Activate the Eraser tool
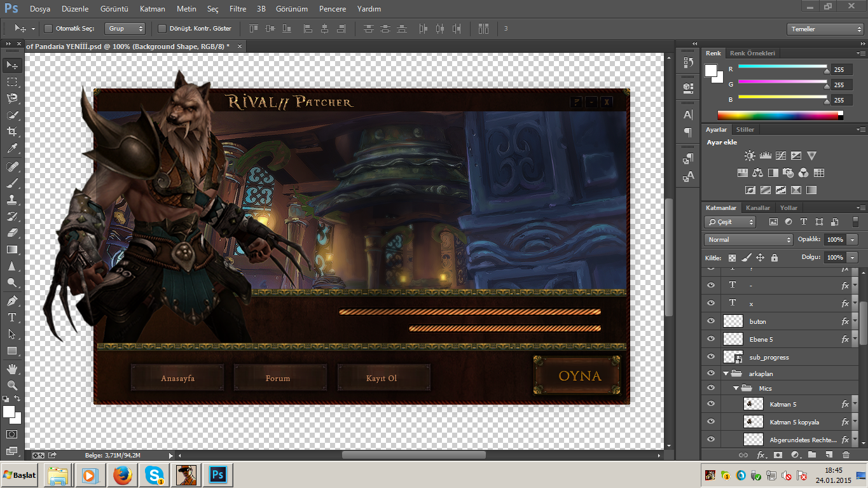868x488 pixels. [12, 233]
